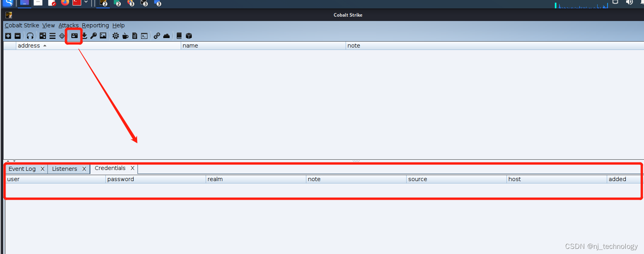Switch to Session Table view icon
The height and width of the screenshot is (254, 644).
point(52,36)
